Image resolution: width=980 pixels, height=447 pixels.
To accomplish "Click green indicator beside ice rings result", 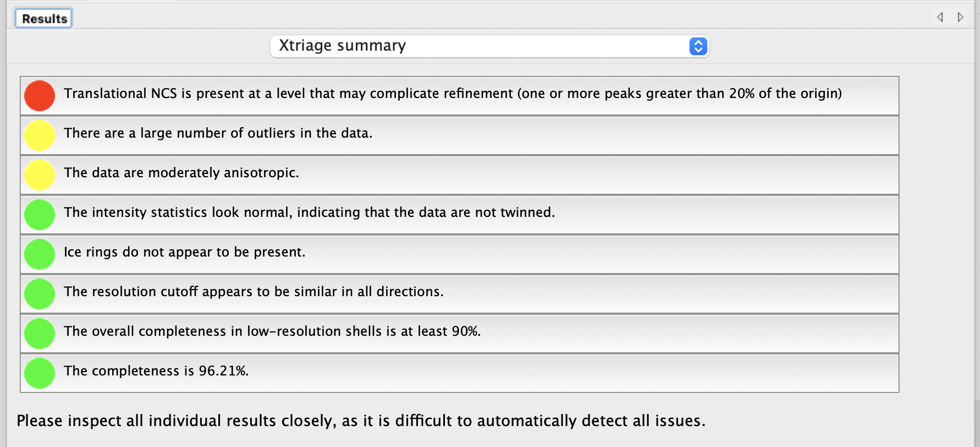I will (40, 254).
